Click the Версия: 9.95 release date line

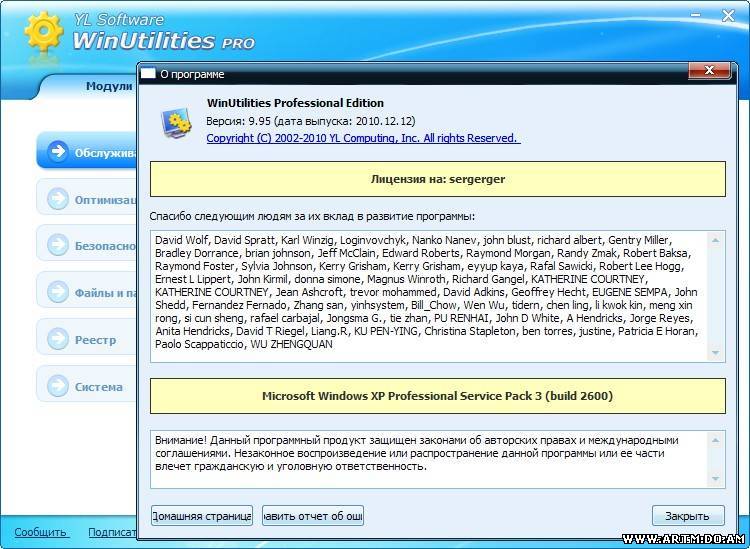pos(311,121)
